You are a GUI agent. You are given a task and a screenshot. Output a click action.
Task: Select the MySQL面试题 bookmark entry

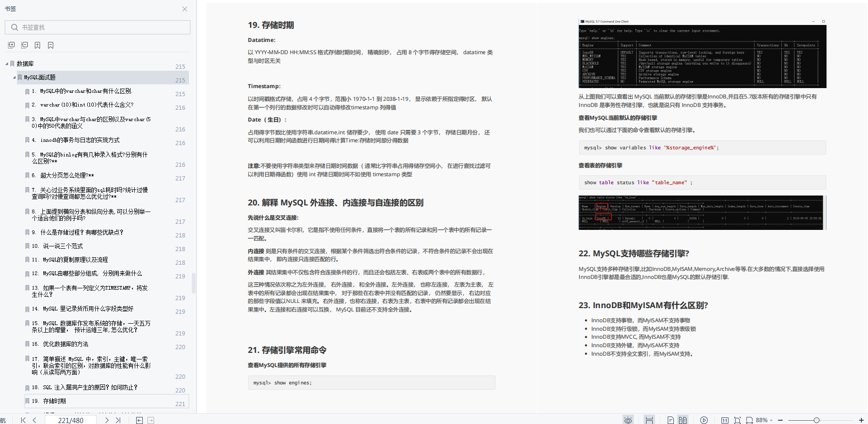click(x=40, y=77)
